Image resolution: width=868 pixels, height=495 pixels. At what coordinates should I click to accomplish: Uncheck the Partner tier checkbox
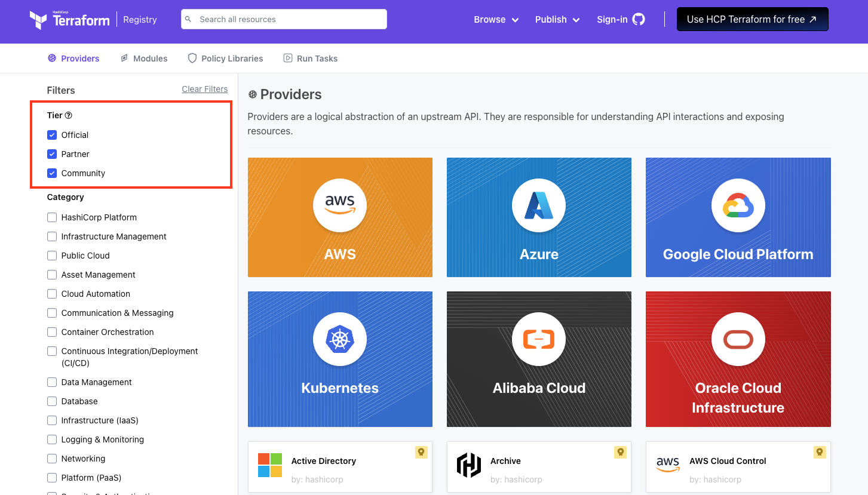click(x=52, y=154)
